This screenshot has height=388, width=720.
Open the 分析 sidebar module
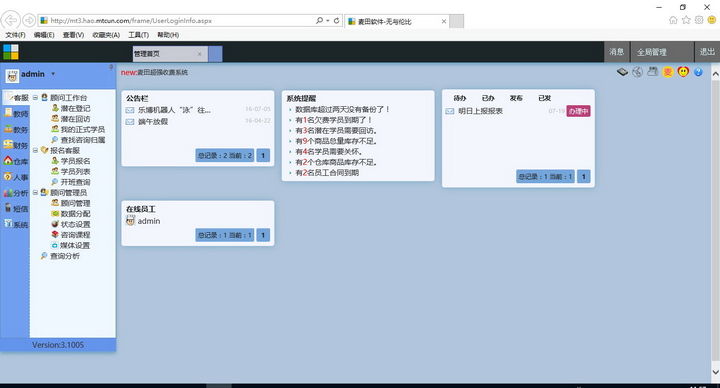[x=16, y=193]
